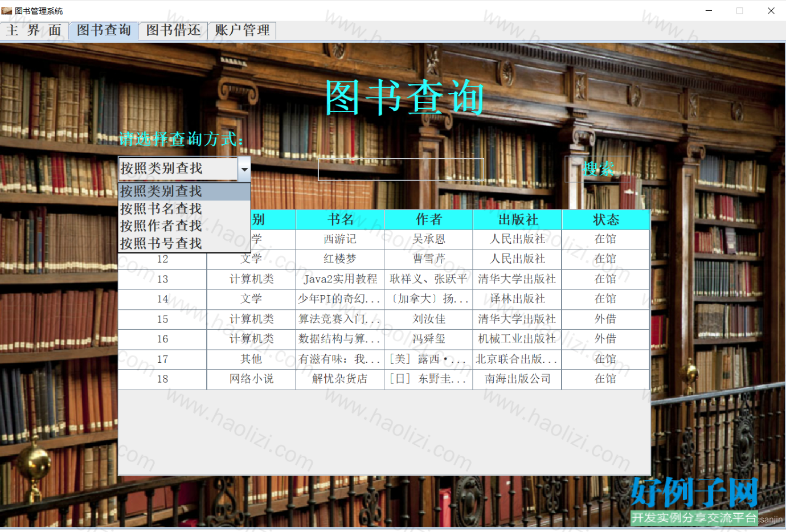
Task: Select 按照类别查找 in the dropdown list
Action: [184, 191]
